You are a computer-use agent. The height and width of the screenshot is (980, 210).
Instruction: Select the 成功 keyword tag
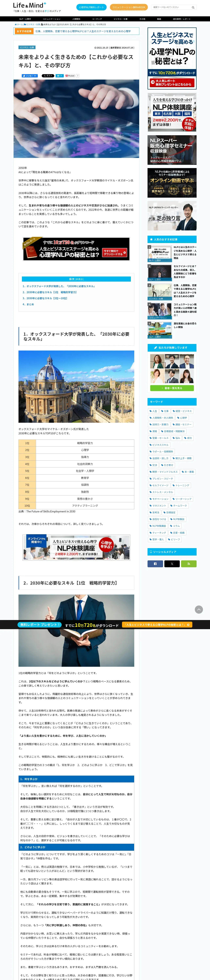pyautogui.click(x=188, y=438)
